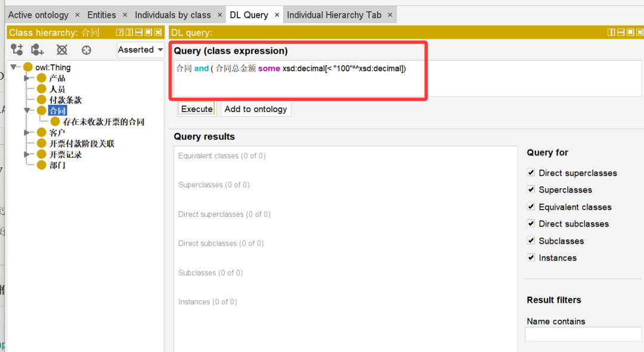Toggle Direct superclasses checkbox
Image resolution: width=644 pixels, height=352 pixels.
(x=531, y=172)
